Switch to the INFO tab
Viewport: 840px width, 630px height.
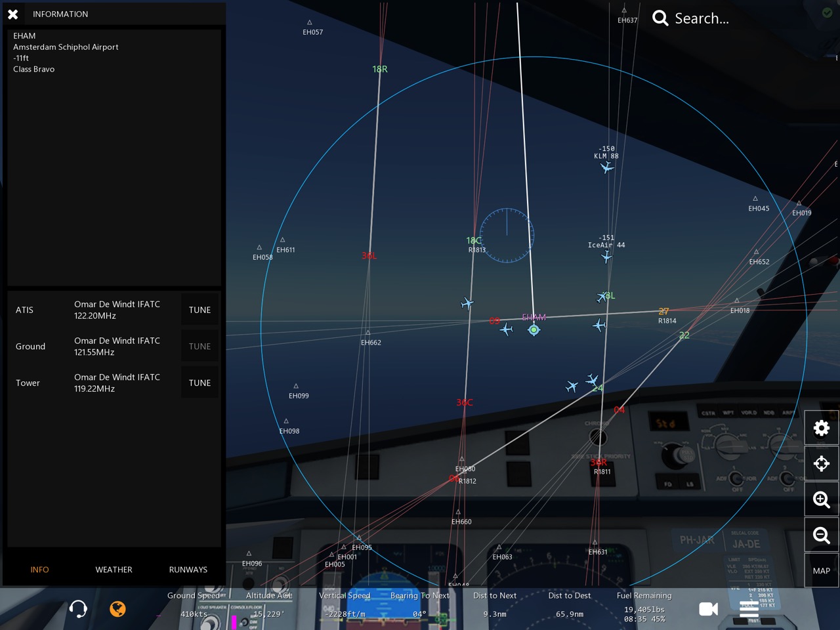click(39, 570)
